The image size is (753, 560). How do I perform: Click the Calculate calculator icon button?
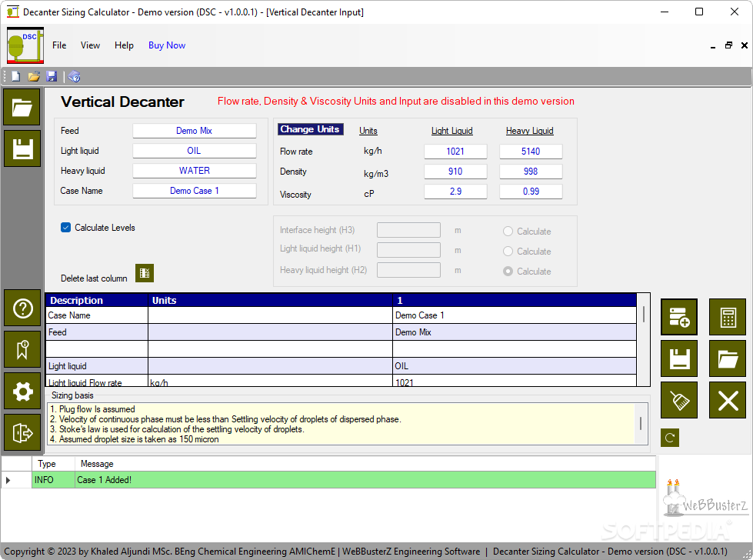pos(728,317)
